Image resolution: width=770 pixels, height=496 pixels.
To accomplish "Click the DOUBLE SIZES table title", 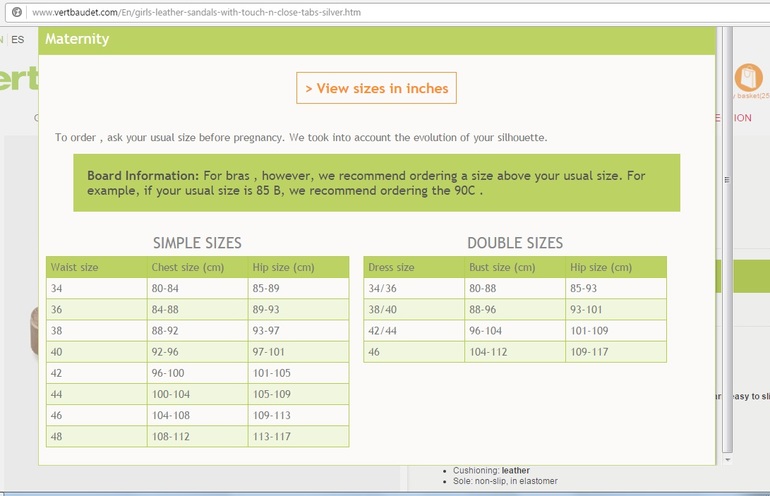I will (514, 243).
